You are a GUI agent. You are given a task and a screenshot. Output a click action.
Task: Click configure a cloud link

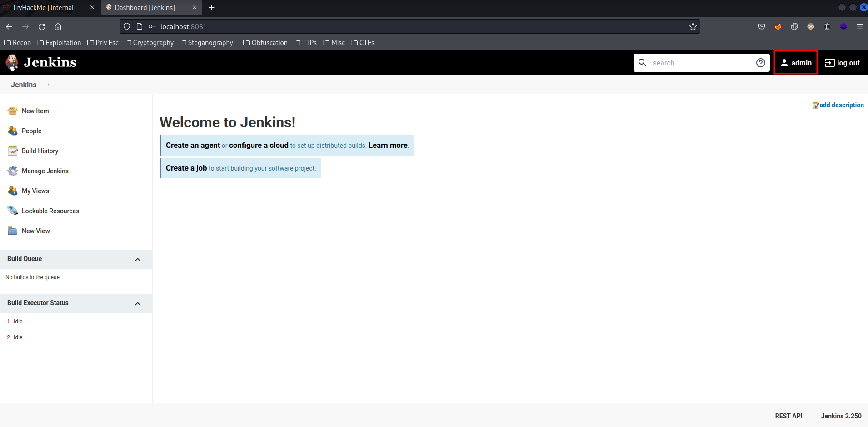[259, 145]
